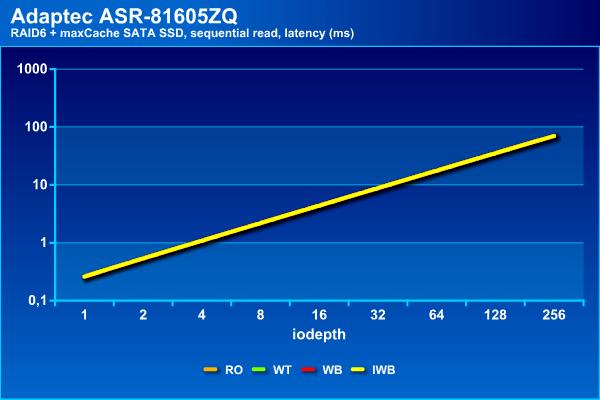This screenshot has height=400, width=600.
Task: Click the y-axis label '1'
Action: tap(44, 243)
